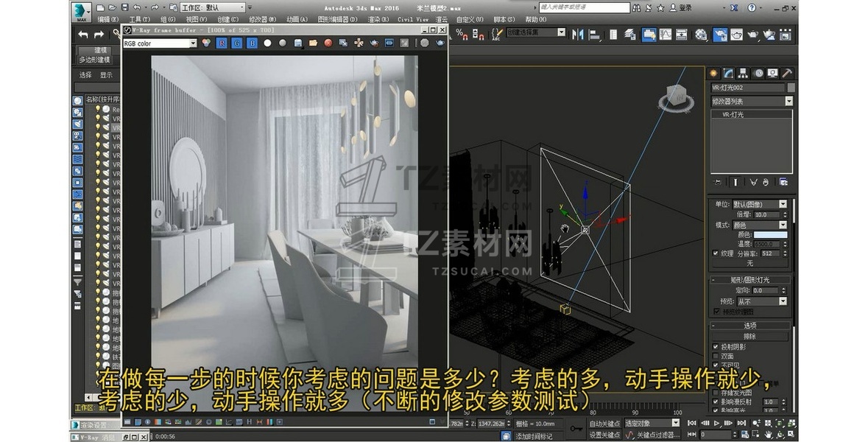
Task: Toggle the green G channel in frame buffer
Action: (x=236, y=43)
